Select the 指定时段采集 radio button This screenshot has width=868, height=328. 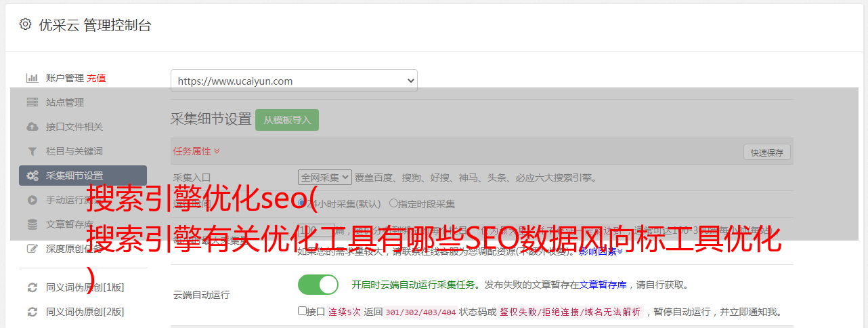(393, 203)
